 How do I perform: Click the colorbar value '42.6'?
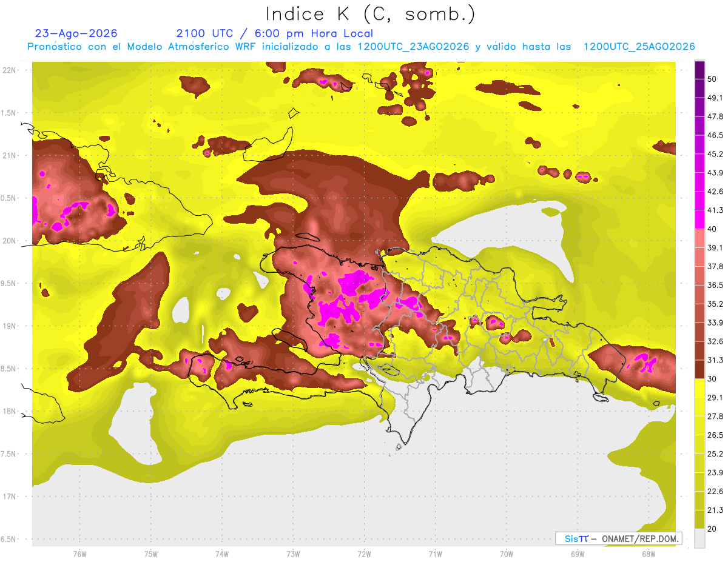click(715, 192)
